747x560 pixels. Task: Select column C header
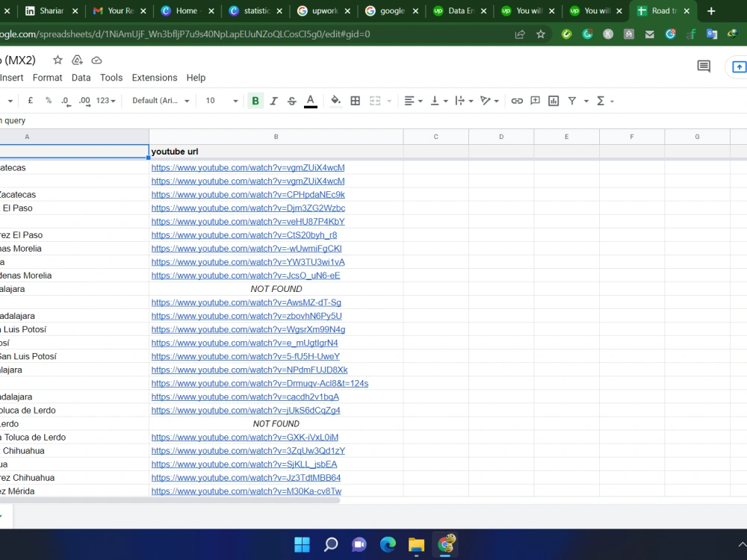point(436,137)
